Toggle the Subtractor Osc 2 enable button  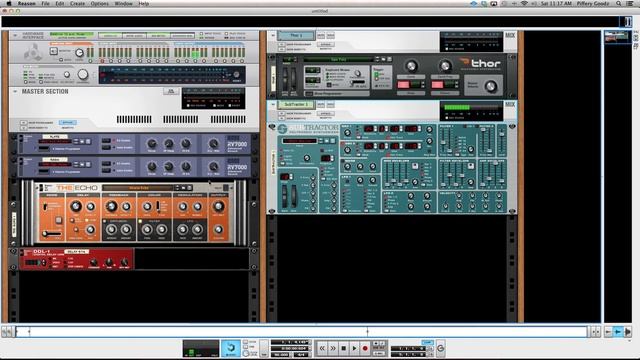pos(342,144)
